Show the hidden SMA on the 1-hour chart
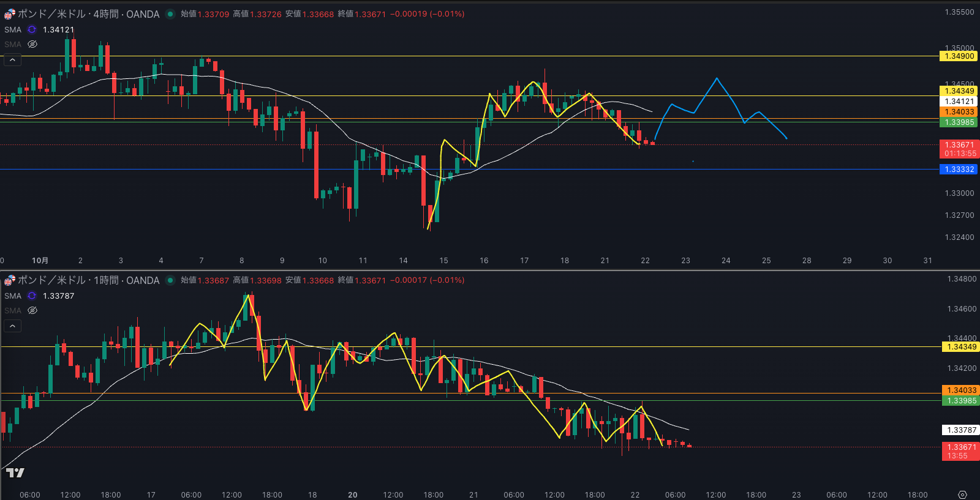Viewport: 980px width, 500px height. [x=32, y=310]
